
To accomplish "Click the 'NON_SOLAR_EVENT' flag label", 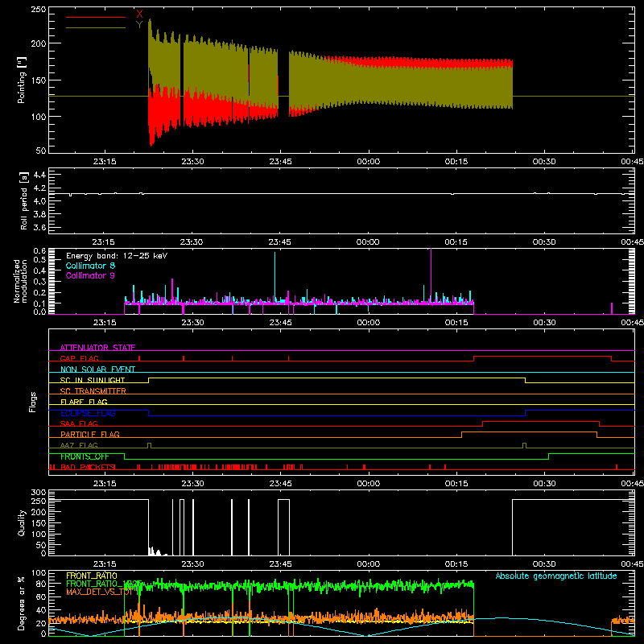I will [x=97, y=369].
